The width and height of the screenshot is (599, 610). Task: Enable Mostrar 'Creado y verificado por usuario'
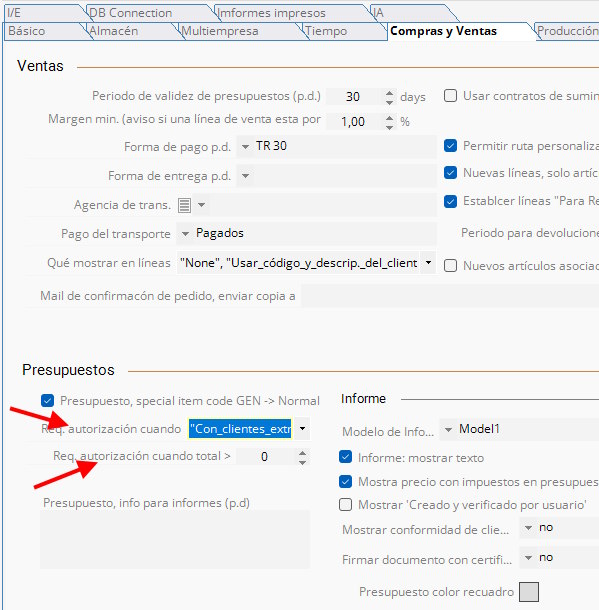click(x=345, y=505)
